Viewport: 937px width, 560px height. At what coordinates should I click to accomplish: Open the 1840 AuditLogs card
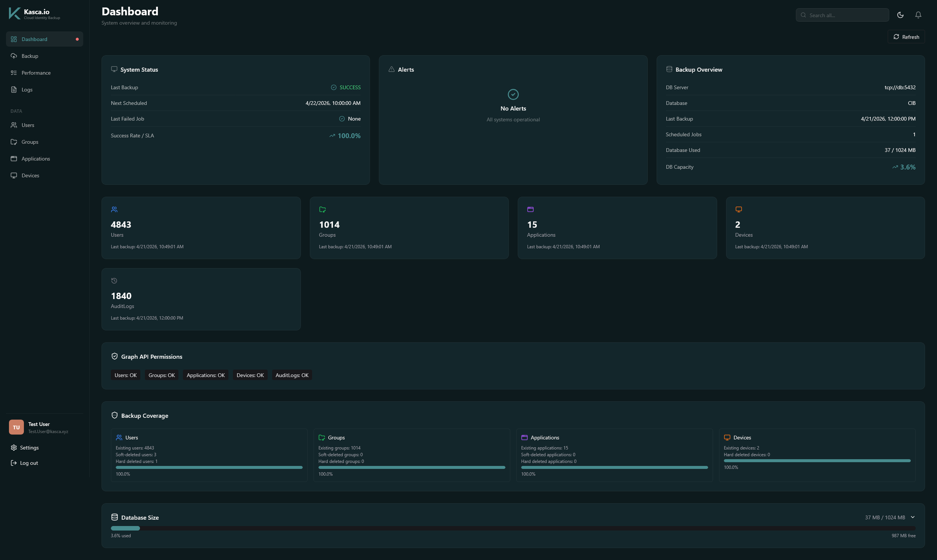click(x=201, y=299)
